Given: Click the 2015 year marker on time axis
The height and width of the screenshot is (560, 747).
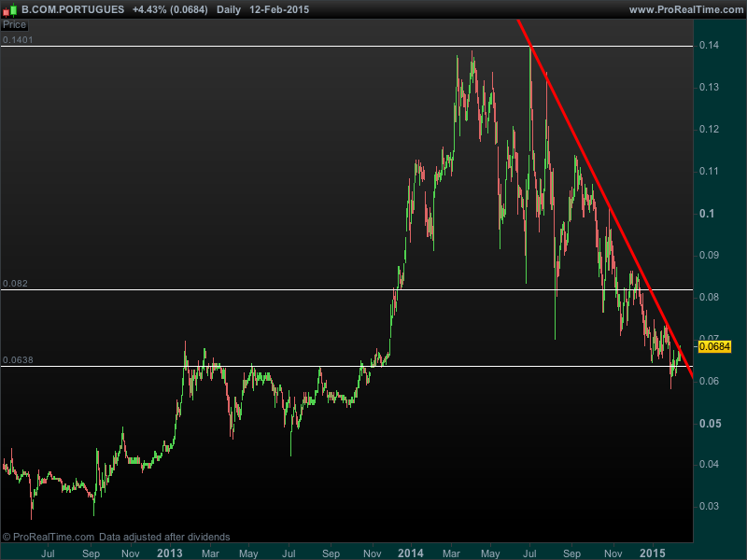Looking at the screenshot, I should click(652, 553).
